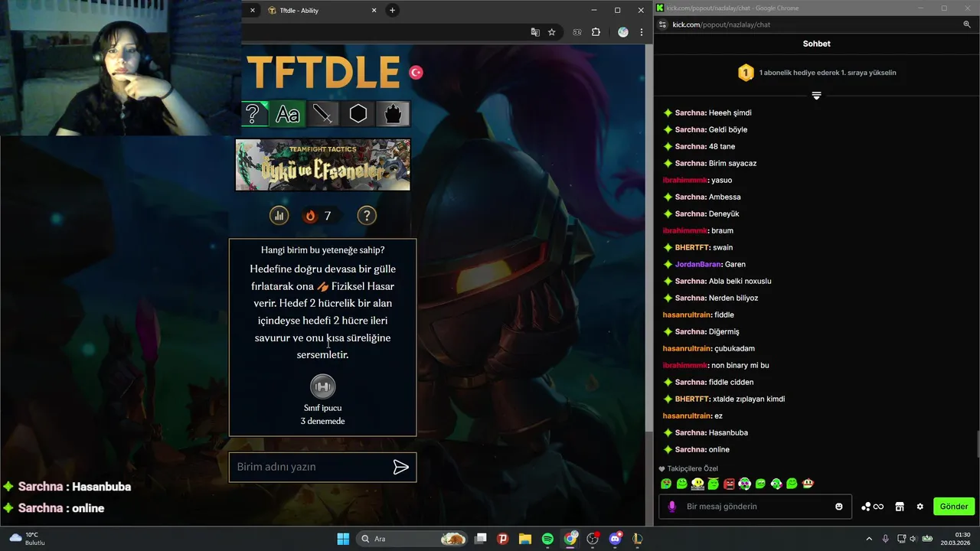Click the translate page icon

tap(535, 32)
